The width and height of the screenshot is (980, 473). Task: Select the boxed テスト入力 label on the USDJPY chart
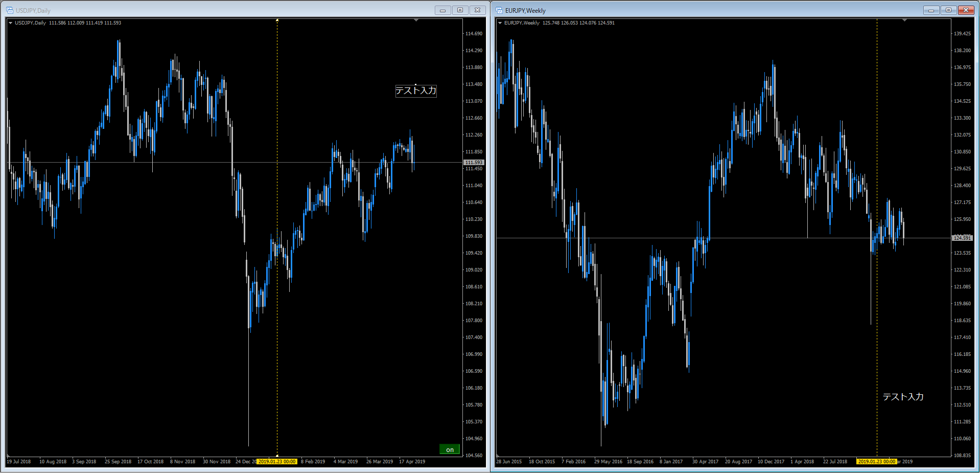(416, 91)
